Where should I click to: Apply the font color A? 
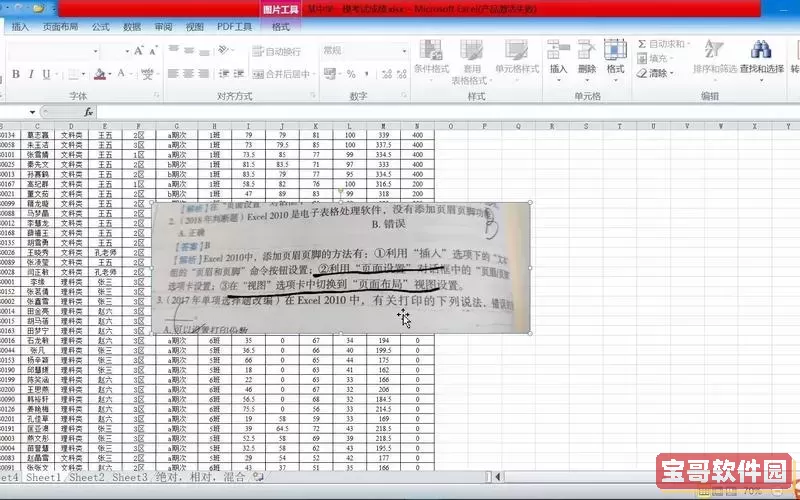(121, 74)
